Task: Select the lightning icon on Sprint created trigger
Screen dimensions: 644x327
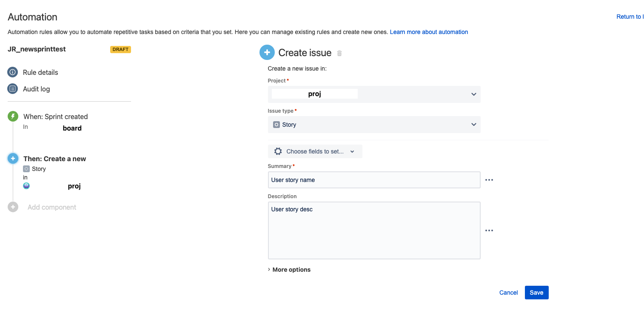Action: pos(13,116)
